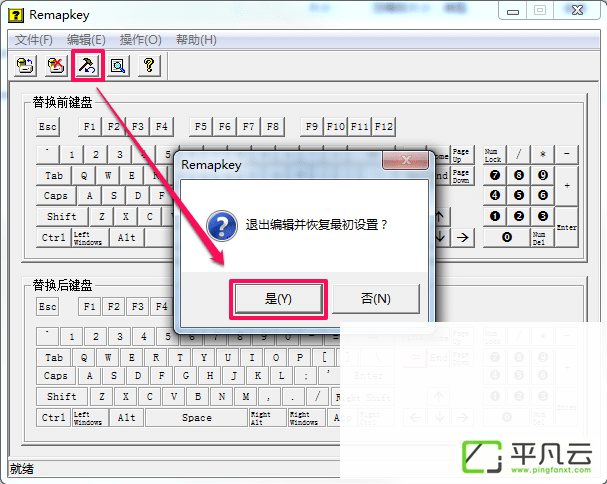Close the Remapkey dialog with the red X
This screenshot has height=484, width=607.
pyautogui.click(x=406, y=160)
